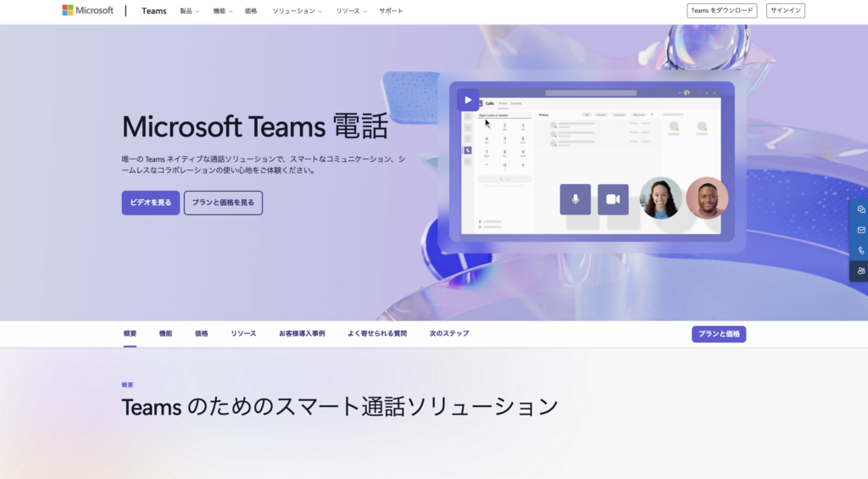Select the 機能 tab in the section bar
868x479 pixels.
click(165, 333)
